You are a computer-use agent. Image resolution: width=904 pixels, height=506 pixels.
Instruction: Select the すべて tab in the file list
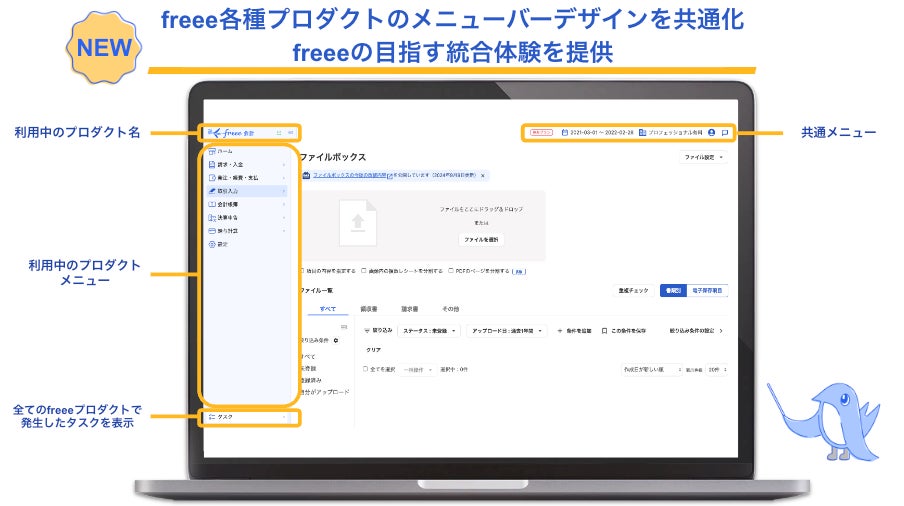[x=327, y=309]
